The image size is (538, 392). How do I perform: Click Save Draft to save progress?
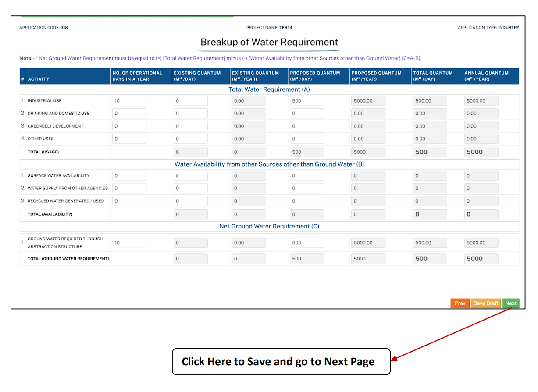tap(485, 303)
